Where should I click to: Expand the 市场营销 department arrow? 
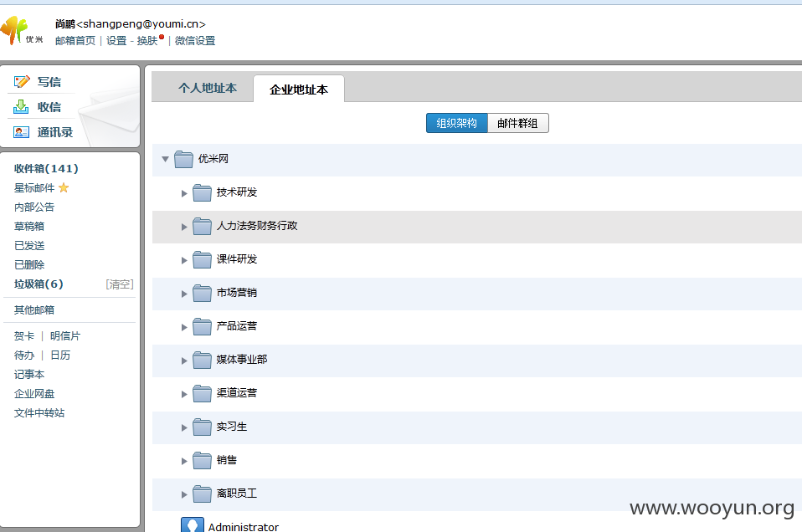coord(184,294)
